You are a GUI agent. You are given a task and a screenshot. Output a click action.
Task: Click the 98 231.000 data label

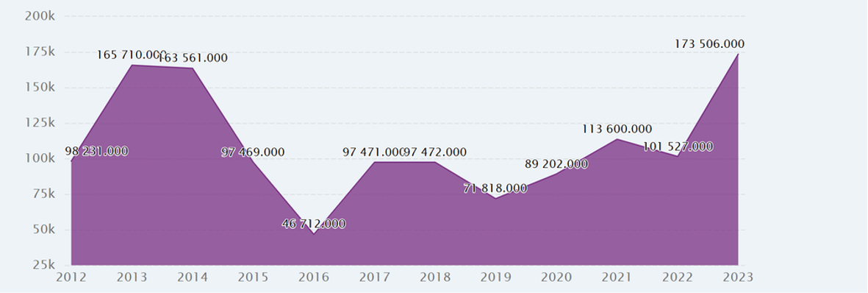tap(97, 152)
